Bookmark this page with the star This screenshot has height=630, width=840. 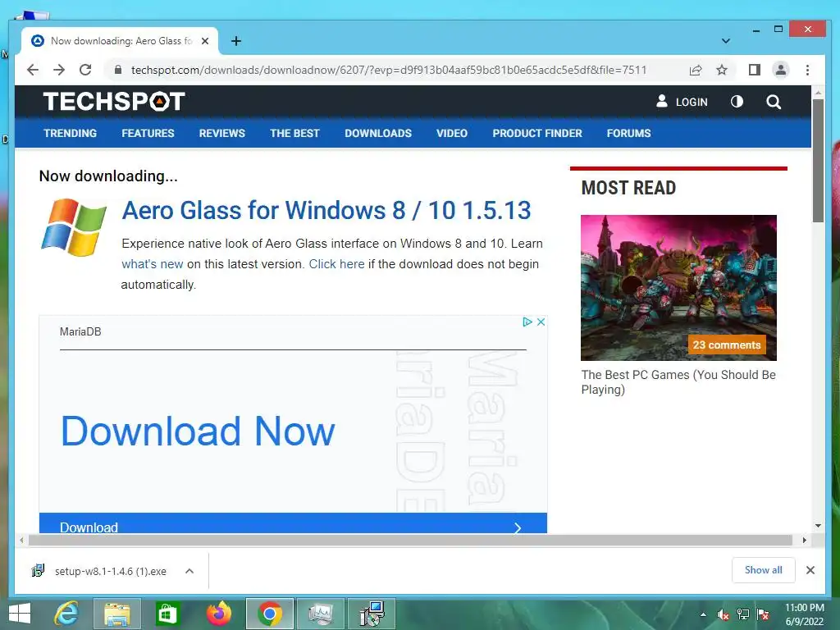pyautogui.click(x=722, y=70)
